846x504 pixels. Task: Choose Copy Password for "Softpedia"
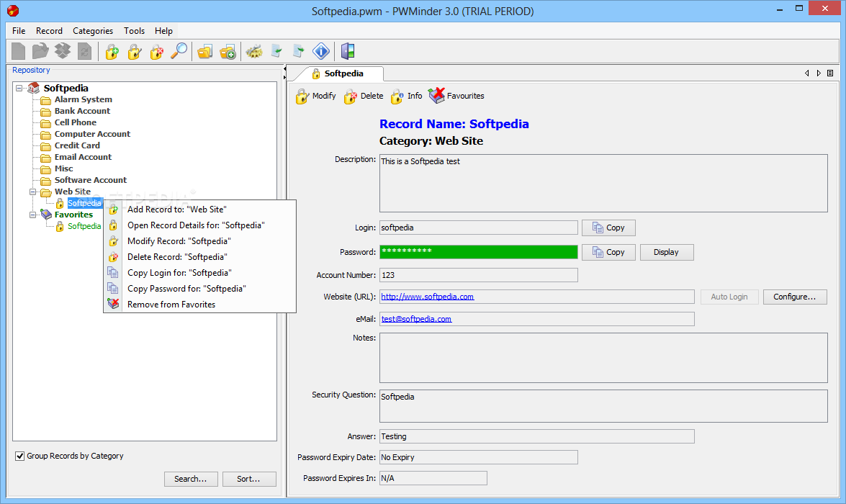pyautogui.click(x=199, y=289)
